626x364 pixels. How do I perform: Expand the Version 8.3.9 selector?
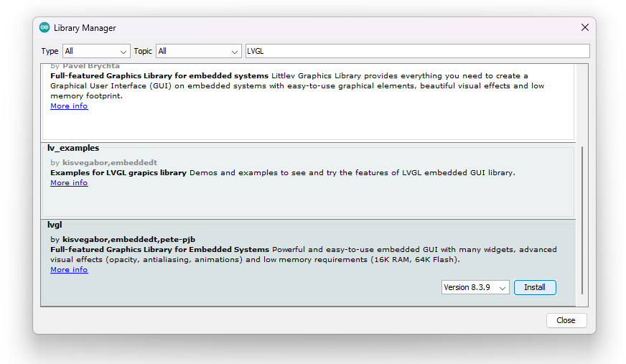pos(475,287)
